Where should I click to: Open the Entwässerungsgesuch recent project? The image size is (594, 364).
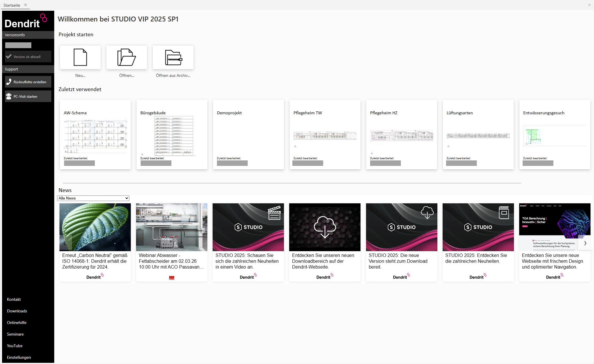point(555,135)
